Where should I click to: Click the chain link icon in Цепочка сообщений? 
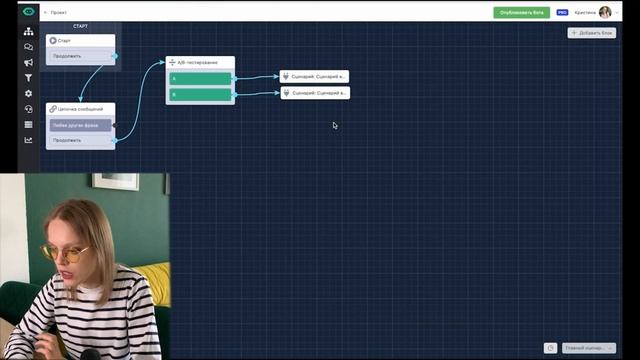click(53, 109)
